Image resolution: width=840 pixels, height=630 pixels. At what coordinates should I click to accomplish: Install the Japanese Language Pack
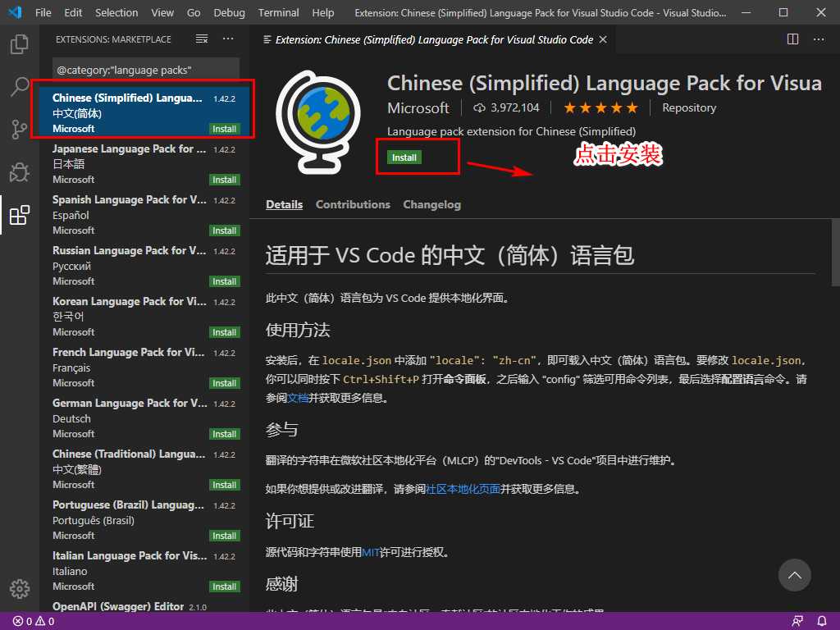coord(224,180)
